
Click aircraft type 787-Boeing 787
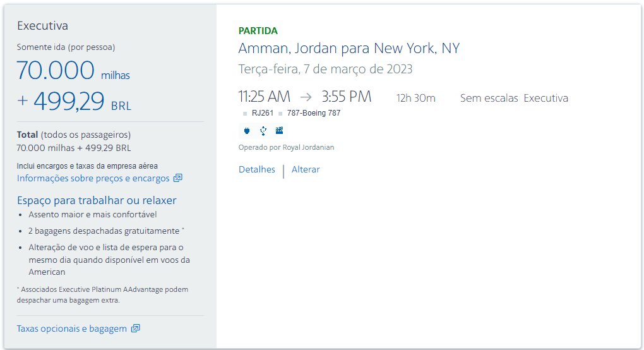(x=314, y=113)
